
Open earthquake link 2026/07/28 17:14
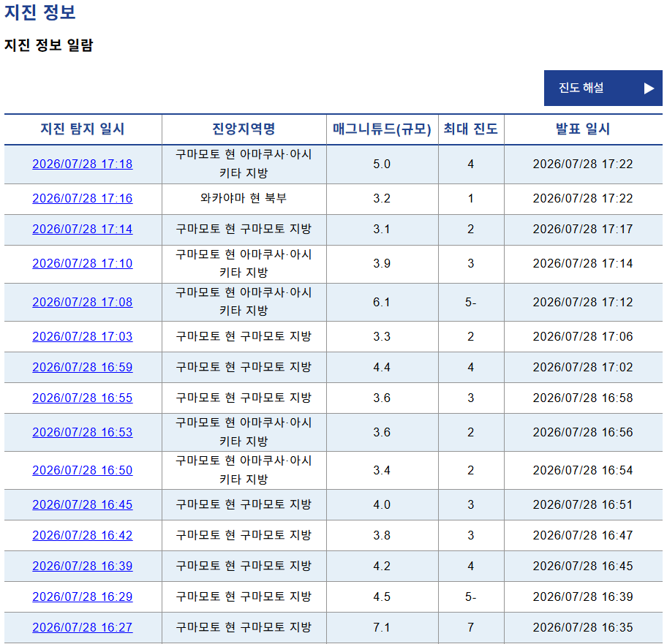[x=83, y=229]
